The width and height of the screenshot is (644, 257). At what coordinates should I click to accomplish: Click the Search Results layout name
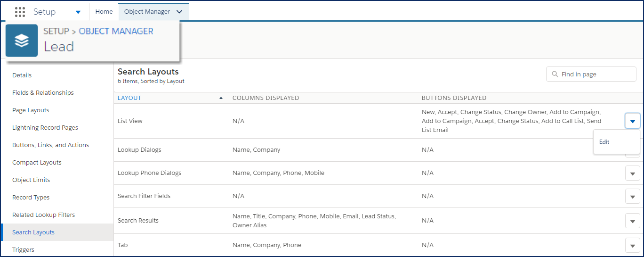pyautogui.click(x=138, y=221)
